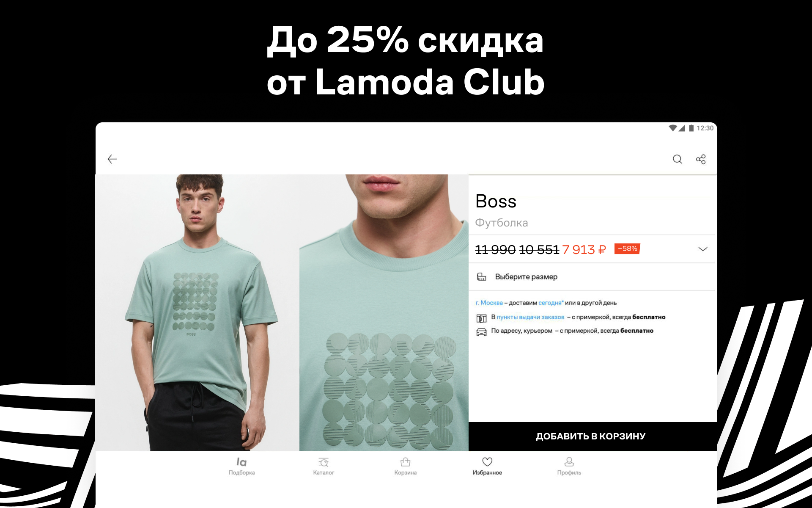Go back using the left arrow icon
The image size is (812, 508).
coord(112,159)
